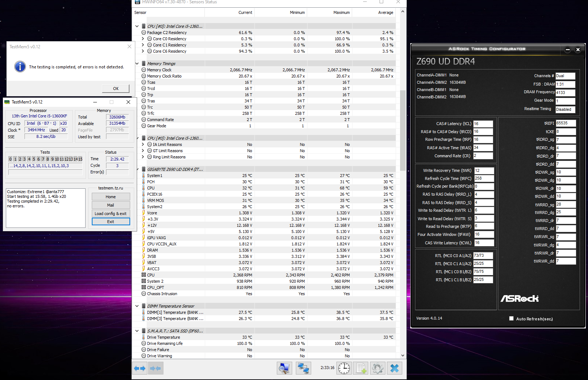Collapse the S.M.A.R.T. SATA SSD group
Screen dimensions: 588x380
137,331
